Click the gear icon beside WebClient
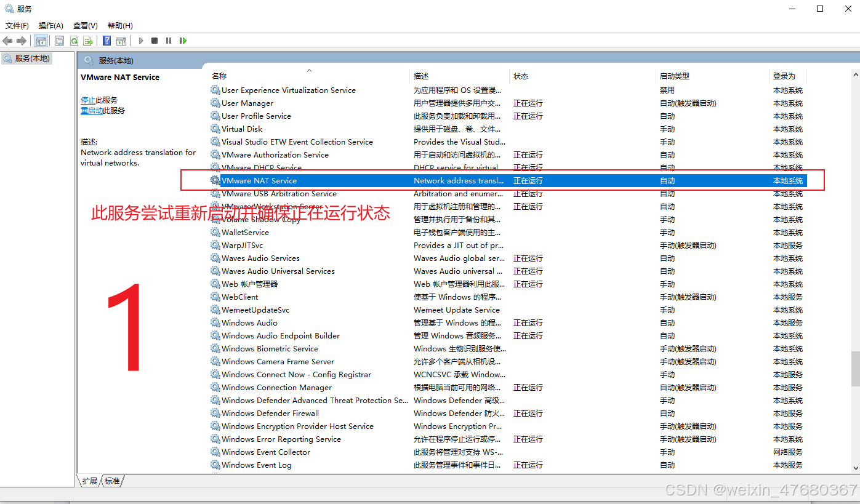The image size is (860, 504). 215,297
